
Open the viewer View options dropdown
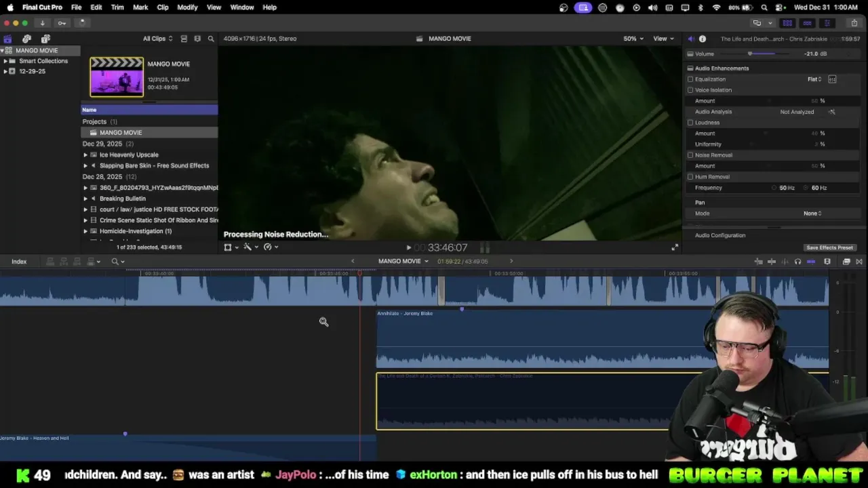[663, 39]
